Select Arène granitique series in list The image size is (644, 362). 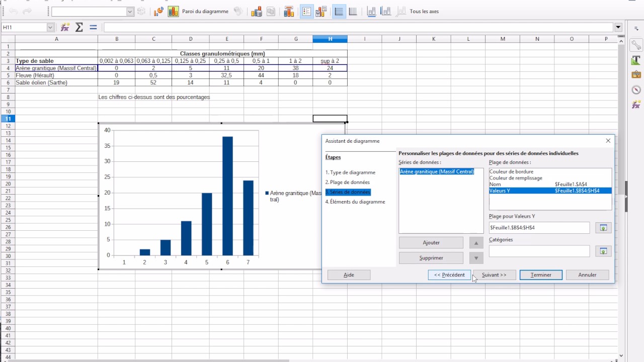[437, 171]
